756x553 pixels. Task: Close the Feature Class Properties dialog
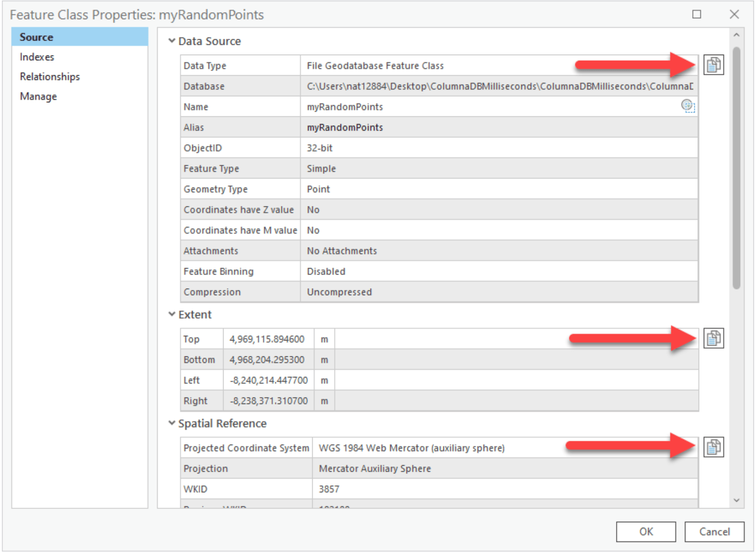pos(734,14)
